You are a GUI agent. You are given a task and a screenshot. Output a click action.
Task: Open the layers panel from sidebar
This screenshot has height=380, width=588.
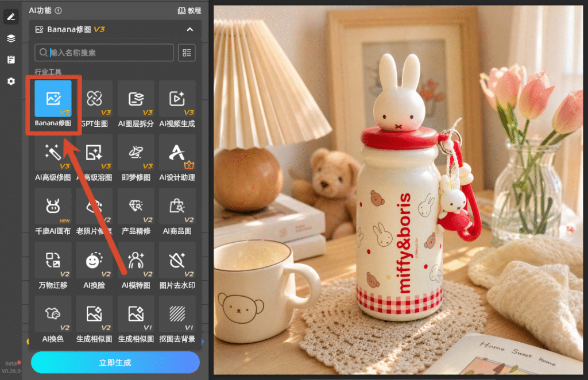pyautogui.click(x=11, y=38)
